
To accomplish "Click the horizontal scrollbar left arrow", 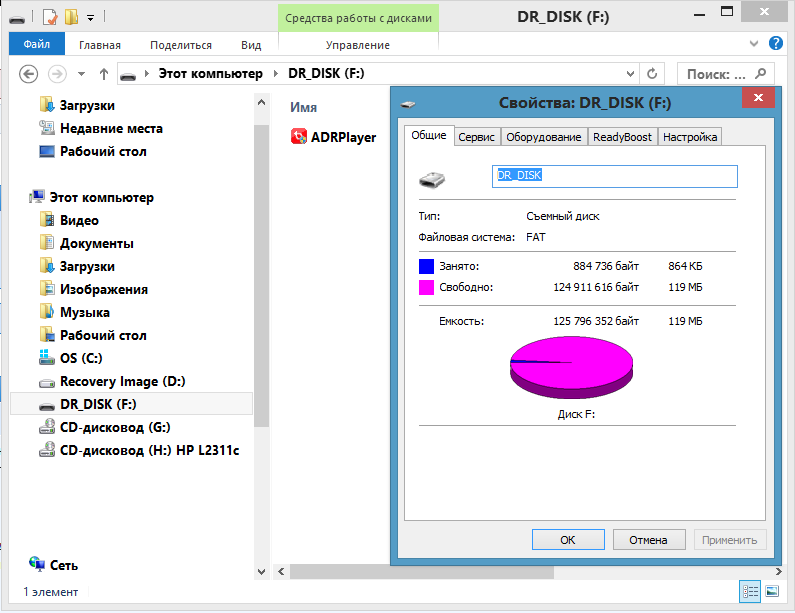I will pyautogui.click(x=281, y=572).
